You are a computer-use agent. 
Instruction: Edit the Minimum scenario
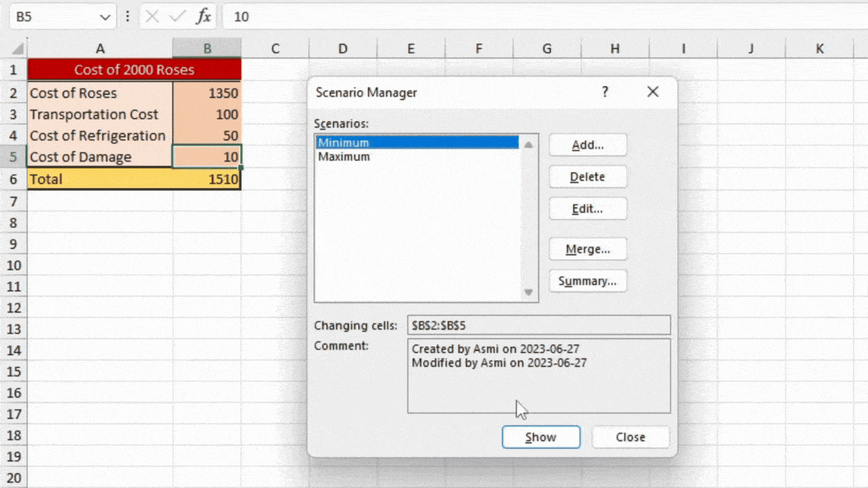pos(588,209)
